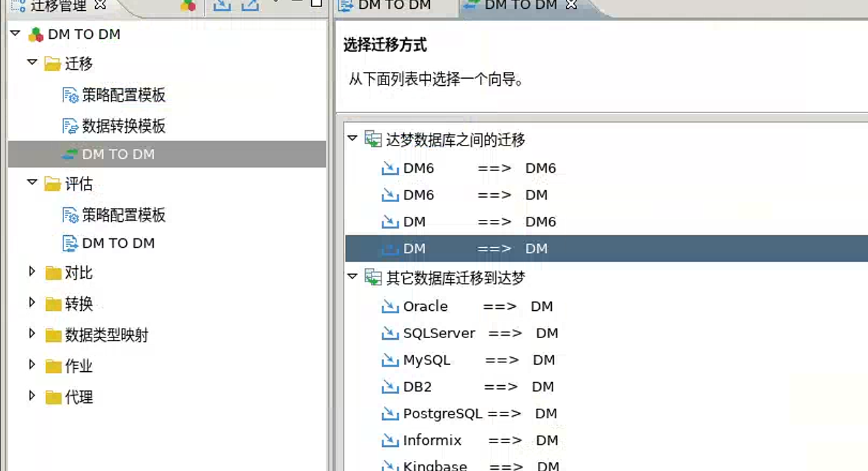The image size is (868, 471).
Task: Choose the PostgreSQL ==> DM wizard
Action: point(469,413)
